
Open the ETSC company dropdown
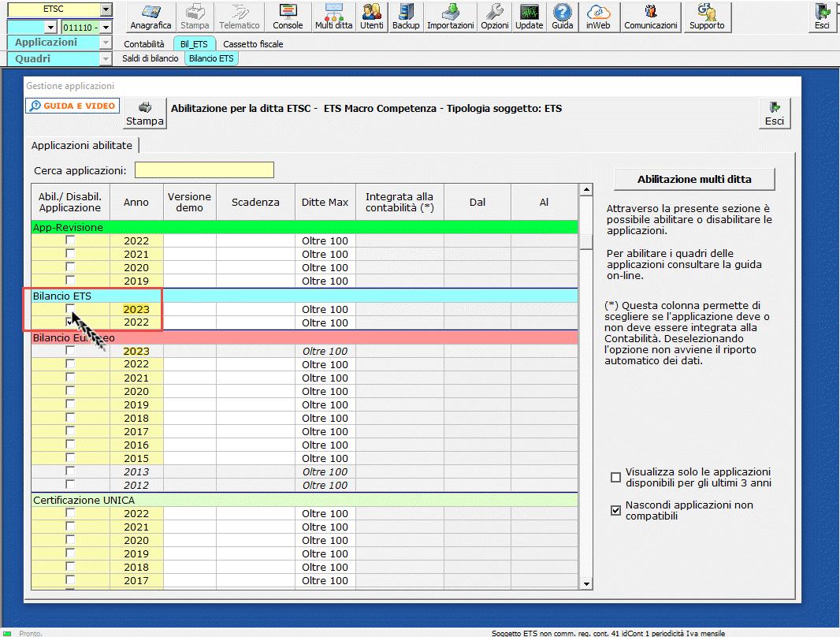pos(106,9)
